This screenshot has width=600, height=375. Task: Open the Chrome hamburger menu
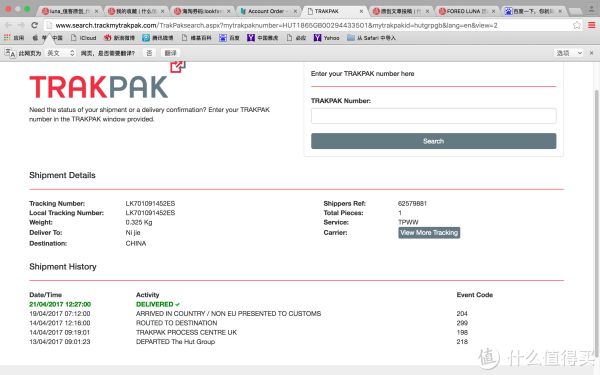pos(592,25)
